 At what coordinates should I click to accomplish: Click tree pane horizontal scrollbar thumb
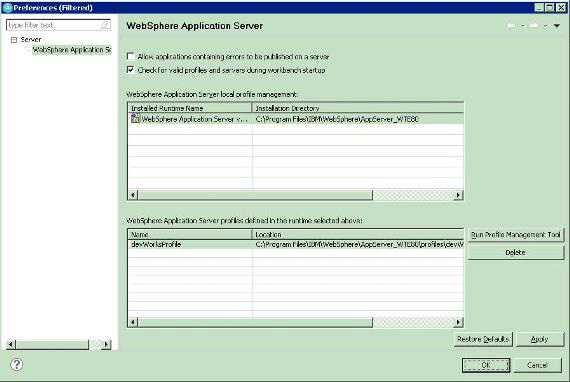52,344
